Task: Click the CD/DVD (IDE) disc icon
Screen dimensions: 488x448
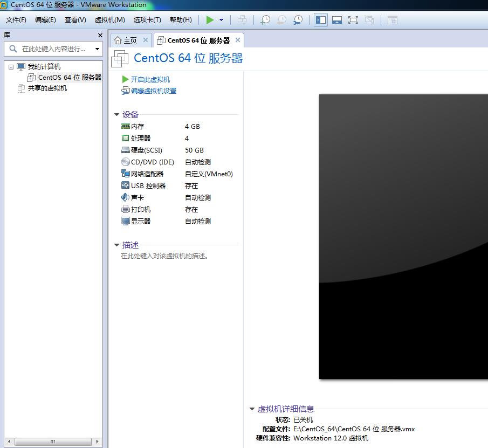Action: [x=126, y=162]
